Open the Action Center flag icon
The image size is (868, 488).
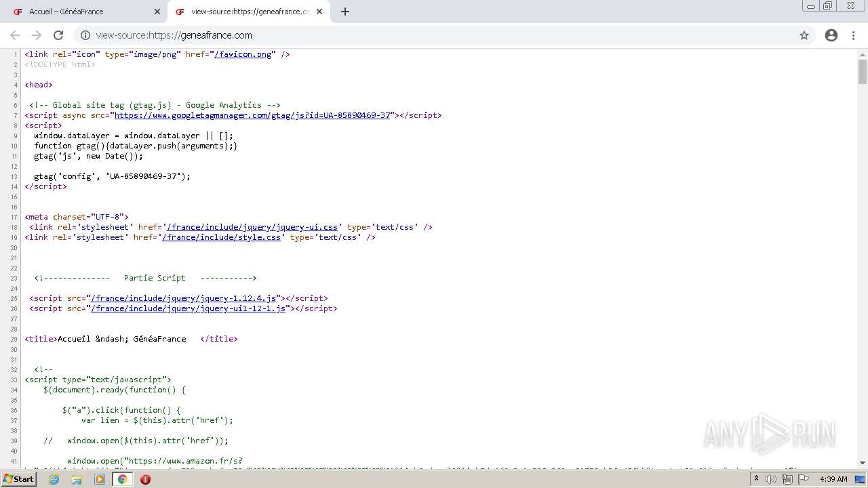click(x=804, y=479)
